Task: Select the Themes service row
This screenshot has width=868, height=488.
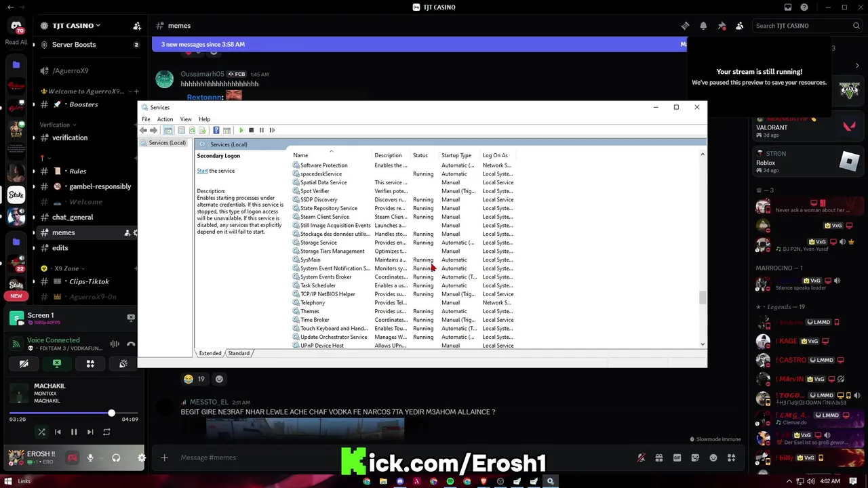Action: (404, 311)
